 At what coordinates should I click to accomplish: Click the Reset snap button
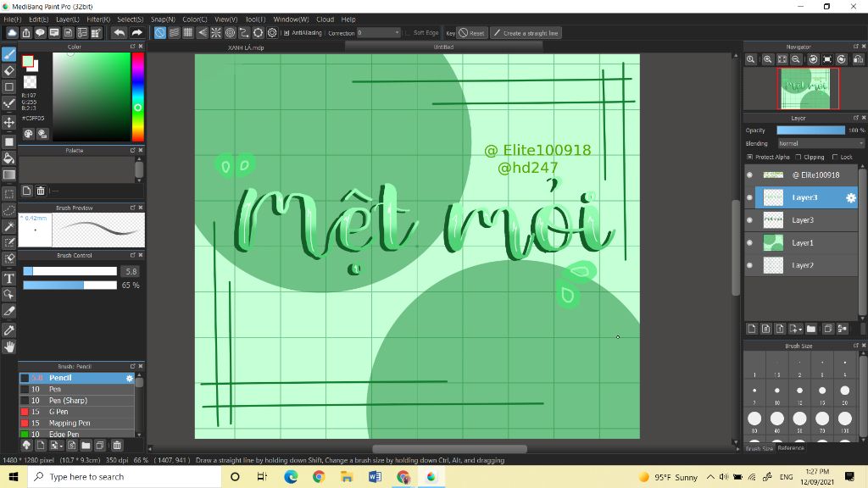click(x=471, y=33)
